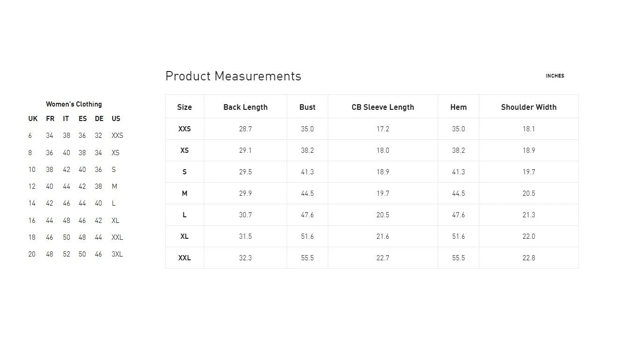The height and width of the screenshot is (364, 627).
Task: Click the Size column header
Action: [184, 107]
